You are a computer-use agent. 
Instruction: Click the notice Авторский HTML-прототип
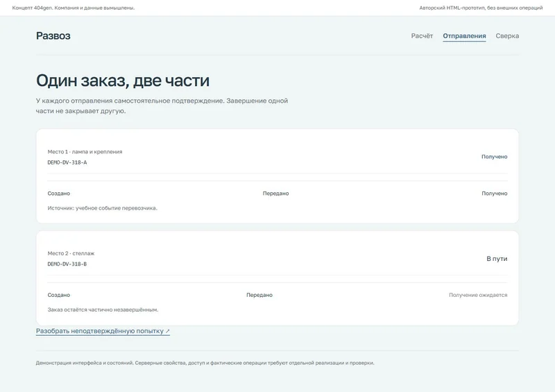coord(481,8)
